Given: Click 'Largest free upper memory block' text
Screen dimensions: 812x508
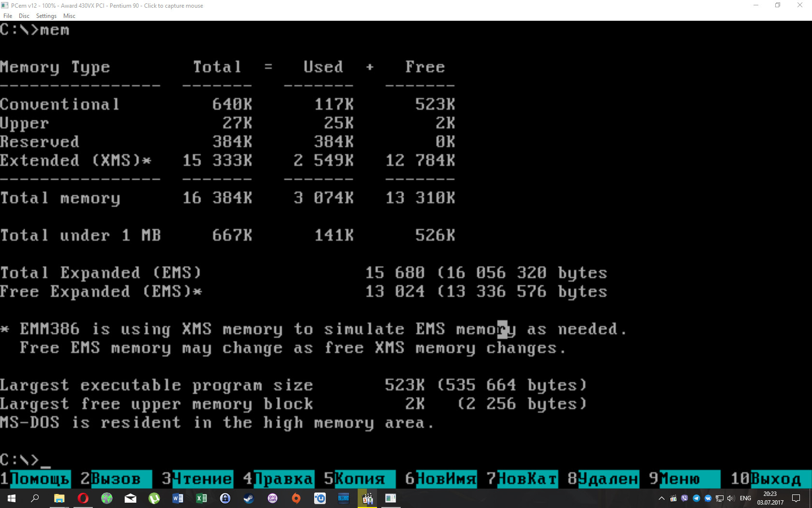Looking at the screenshot, I should (157, 404).
